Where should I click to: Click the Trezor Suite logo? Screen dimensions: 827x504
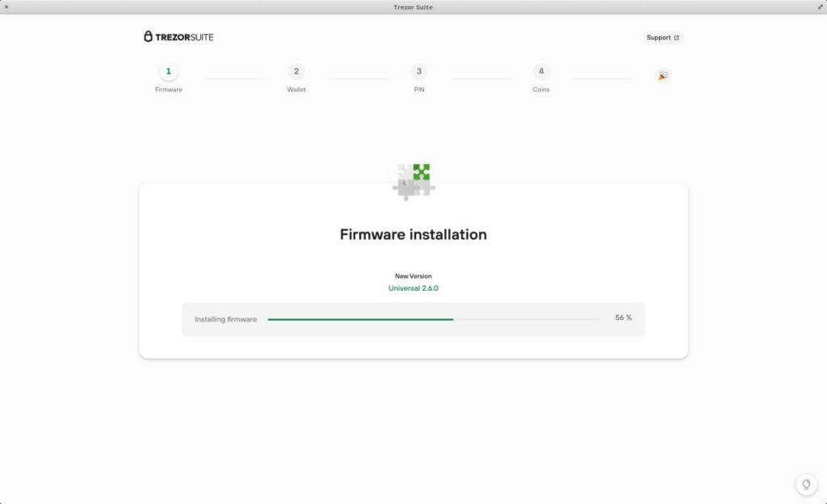178,36
